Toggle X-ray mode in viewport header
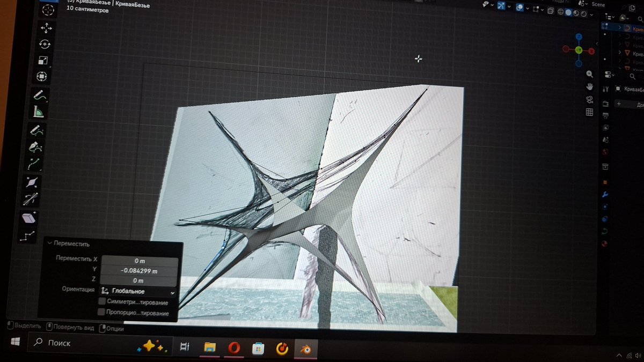 (x=551, y=11)
